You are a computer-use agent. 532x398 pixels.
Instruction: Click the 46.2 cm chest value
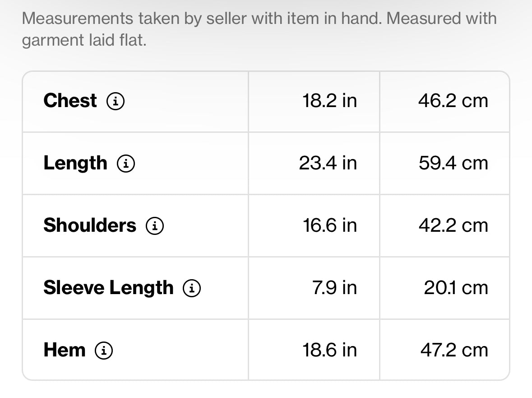(453, 101)
